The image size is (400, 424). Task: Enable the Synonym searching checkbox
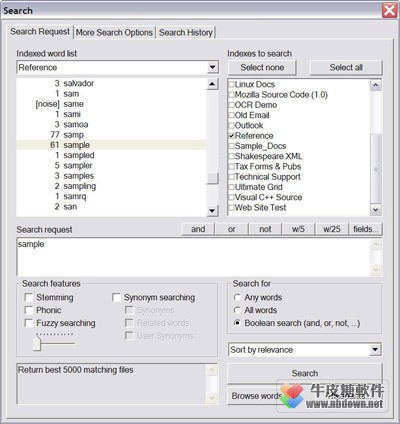pyautogui.click(x=117, y=297)
